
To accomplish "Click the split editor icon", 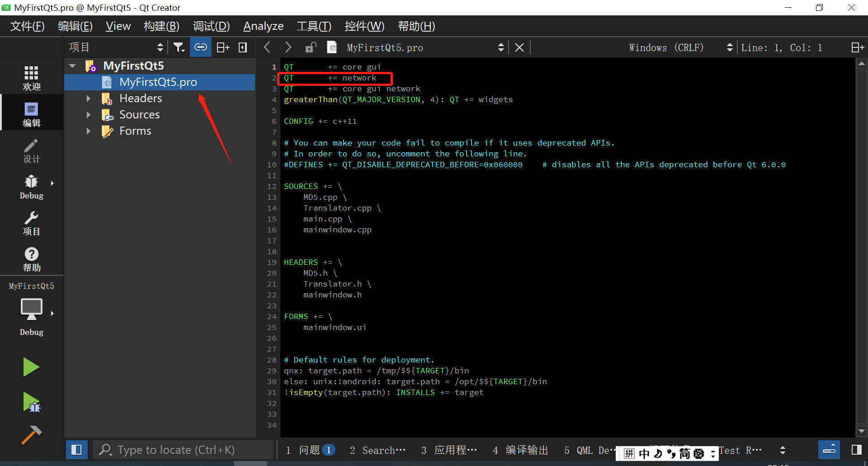I will coord(222,47).
